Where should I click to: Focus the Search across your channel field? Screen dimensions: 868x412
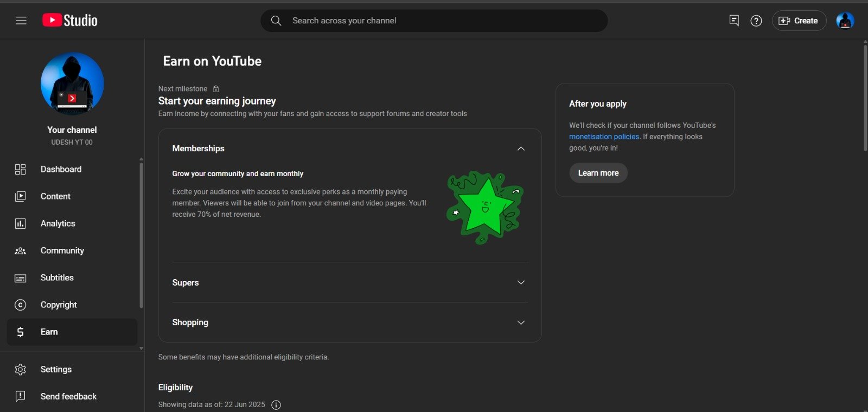click(434, 21)
